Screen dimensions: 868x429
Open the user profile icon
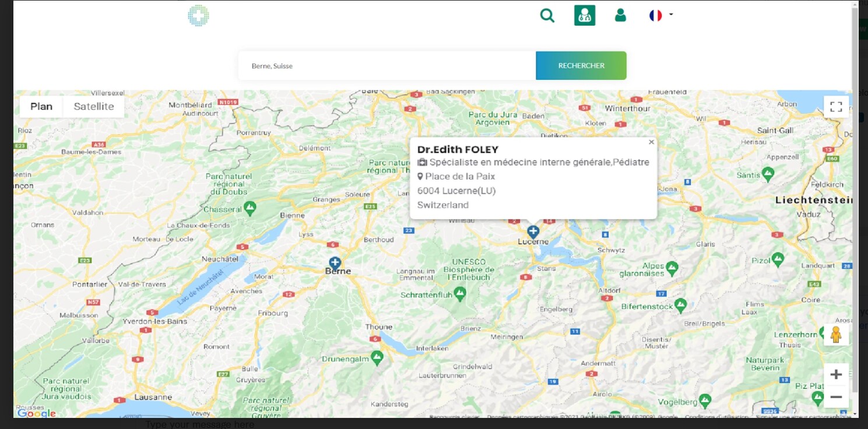pyautogui.click(x=620, y=15)
